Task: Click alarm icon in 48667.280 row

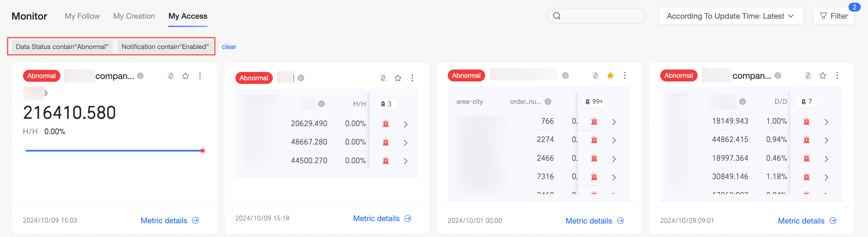Action: [386, 142]
